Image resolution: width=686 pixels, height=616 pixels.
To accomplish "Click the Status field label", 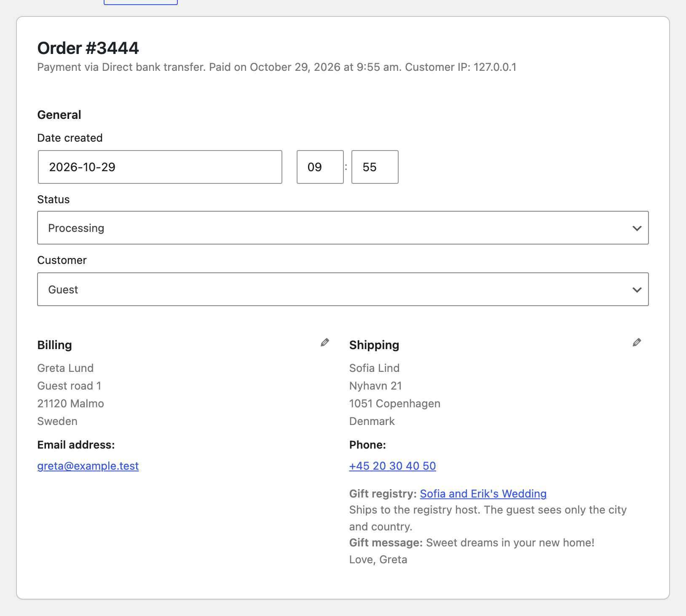I will 54,199.
